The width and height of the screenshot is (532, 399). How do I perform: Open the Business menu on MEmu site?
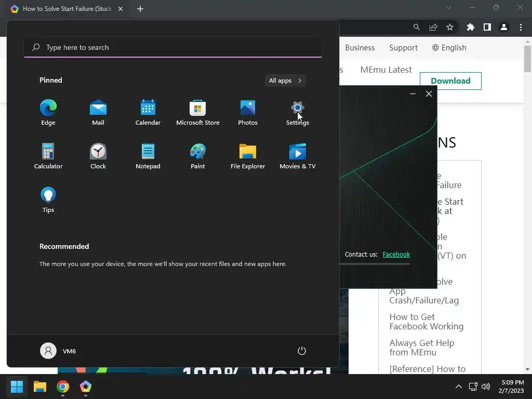point(360,48)
